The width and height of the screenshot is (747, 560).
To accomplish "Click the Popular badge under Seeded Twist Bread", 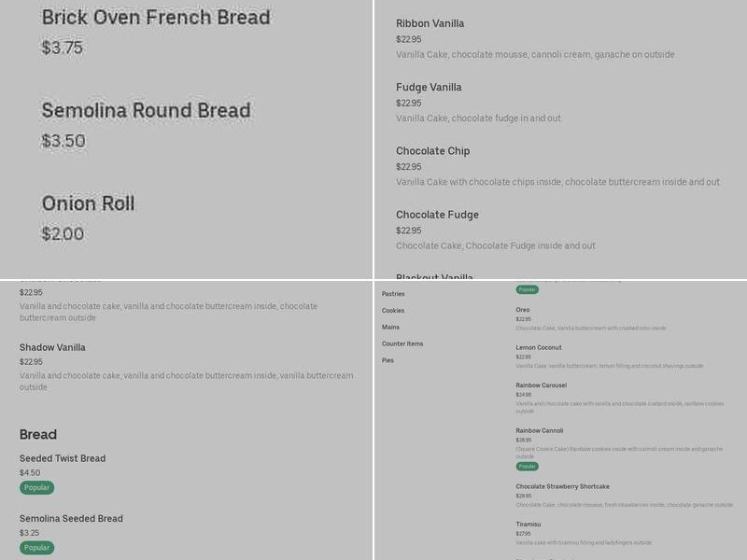I will pyautogui.click(x=35, y=487).
